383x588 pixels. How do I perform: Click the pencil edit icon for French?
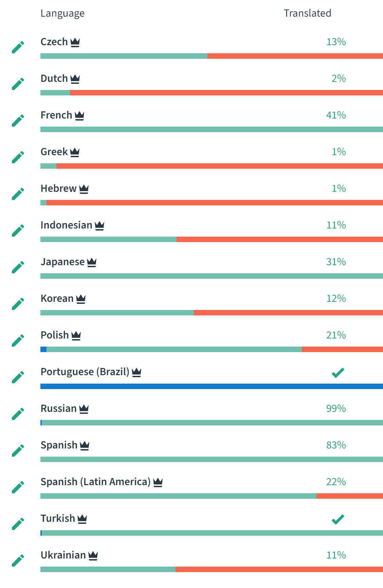(18, 121)
